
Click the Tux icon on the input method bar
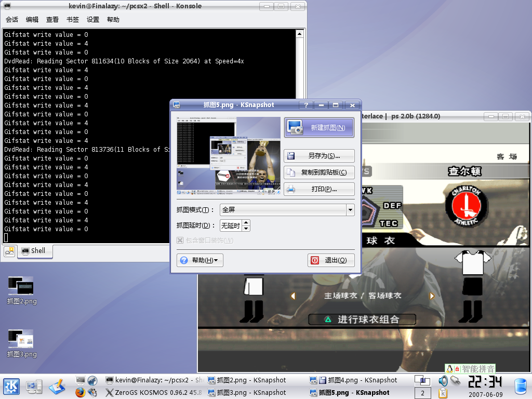pos(449,369)
